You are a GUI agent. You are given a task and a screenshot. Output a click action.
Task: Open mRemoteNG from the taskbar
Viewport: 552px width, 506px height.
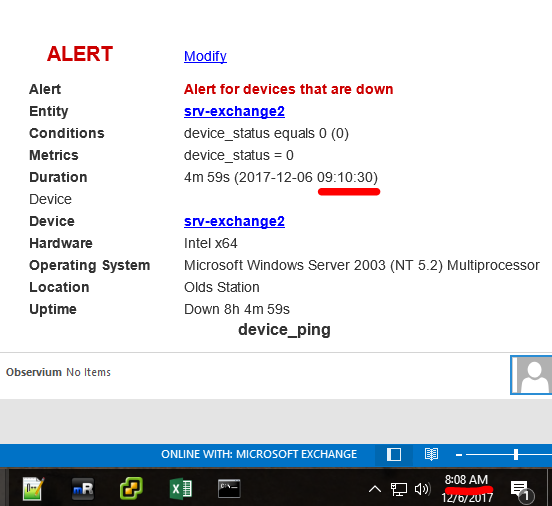point(83,488)
